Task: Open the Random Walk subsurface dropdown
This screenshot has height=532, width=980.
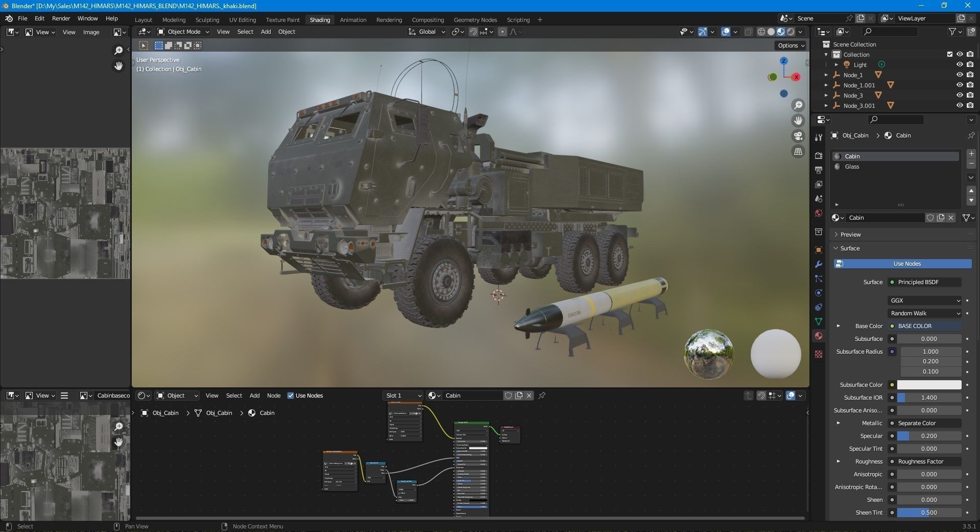Action: click(x=925, y=313)
